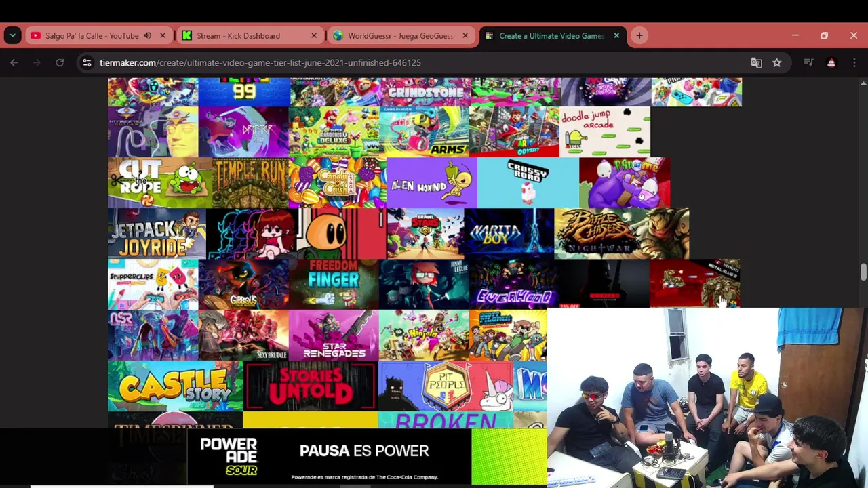This screenshot has height=488, width=868.
Task: Pick the Jenny LeClue tile
Action: pyautogui.click(x=424, y=284)
